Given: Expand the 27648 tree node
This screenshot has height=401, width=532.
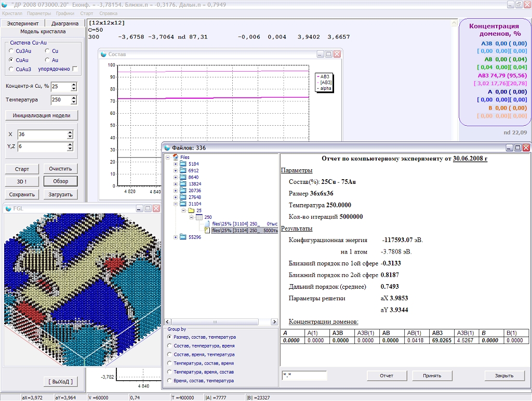Looking at the screenshot, I should point(176,197).
